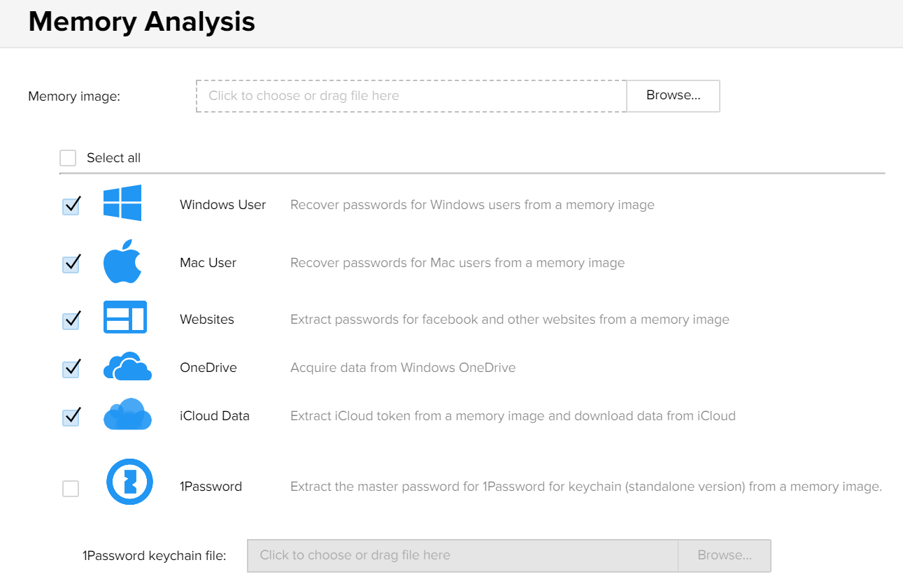The height and width of the screenshot is (588, 903).
Task: Click the iCloud Data label
Action: click(x=214, y=415)
